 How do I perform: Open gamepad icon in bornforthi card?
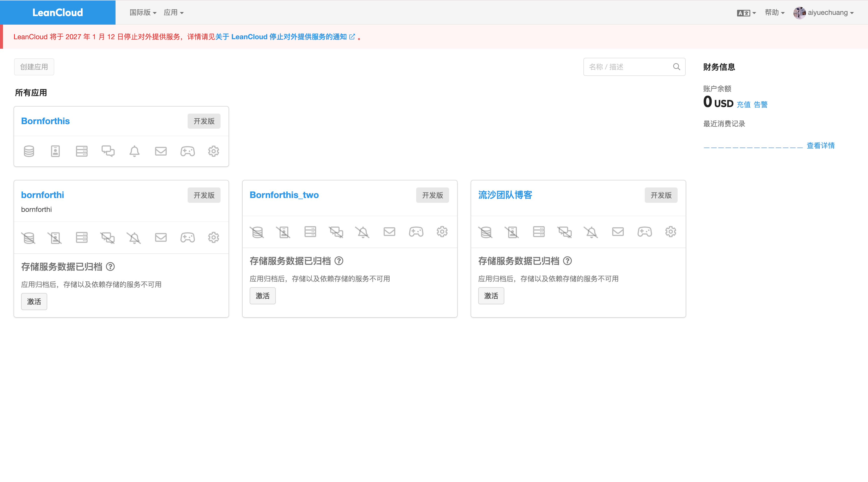[x=187, y=238]
